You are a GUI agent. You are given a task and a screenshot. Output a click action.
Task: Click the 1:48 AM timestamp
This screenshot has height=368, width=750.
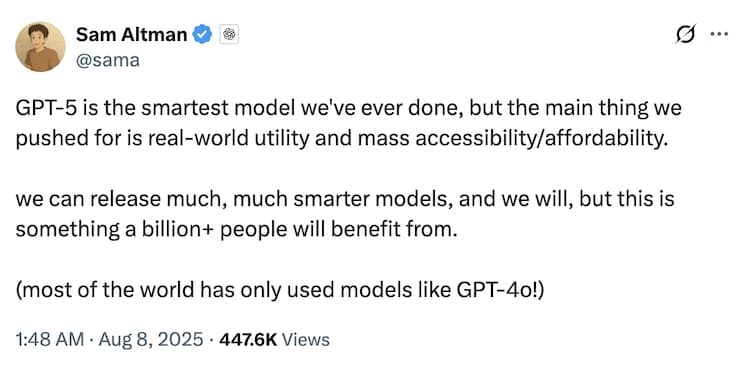(x=50, y=340)
